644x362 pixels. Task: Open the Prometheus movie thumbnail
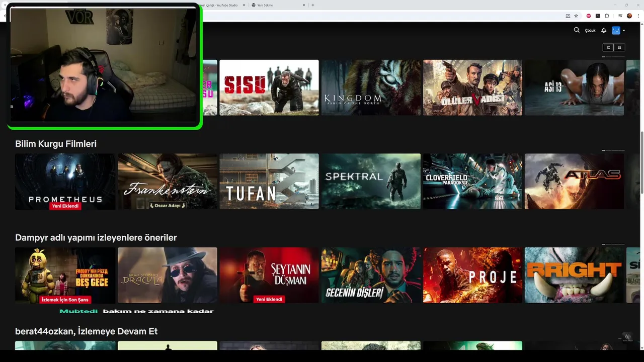tap(65, 182)
